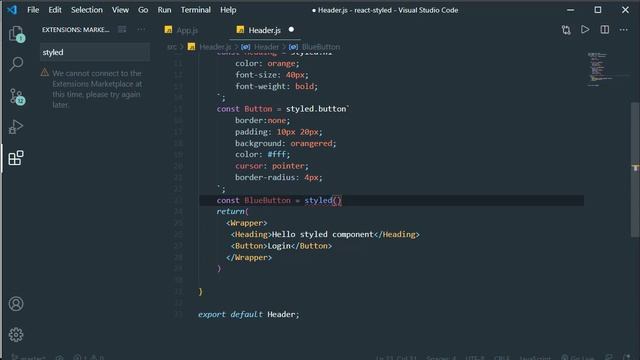Click the 'font-weight: bold' line

pyautogui.click(x=276, y=86)
